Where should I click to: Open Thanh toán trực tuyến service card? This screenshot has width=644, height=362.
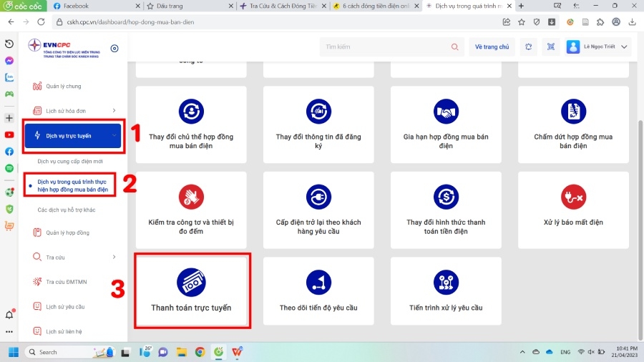[x=191, y=290]
